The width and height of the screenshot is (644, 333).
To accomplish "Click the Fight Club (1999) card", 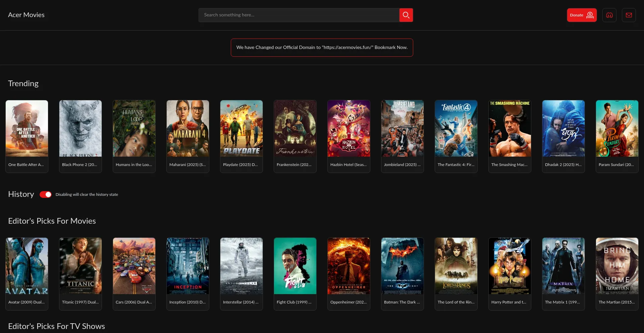I will [x=295, y=273].
